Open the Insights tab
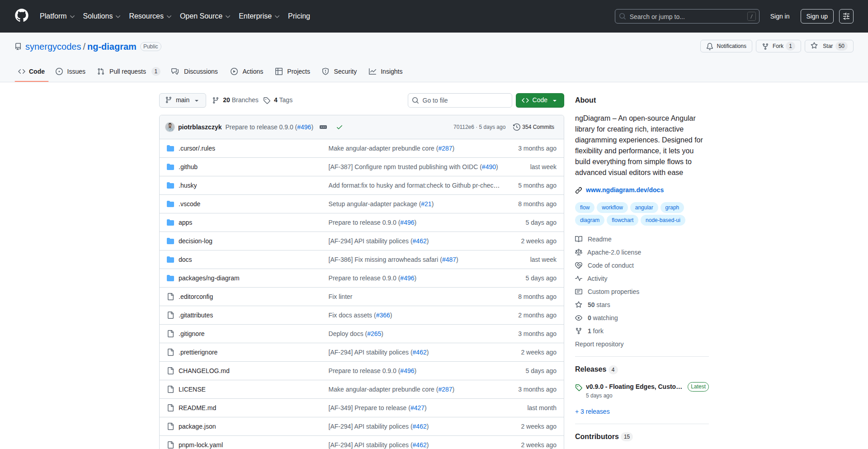This screenshot has height=449, width=868. [x=386, y=71]
